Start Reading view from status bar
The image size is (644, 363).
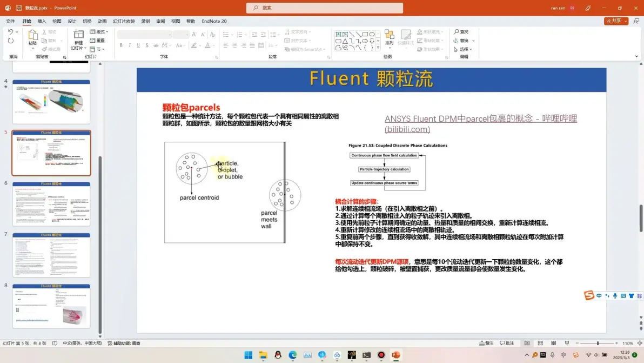click(x=553, y=343)
